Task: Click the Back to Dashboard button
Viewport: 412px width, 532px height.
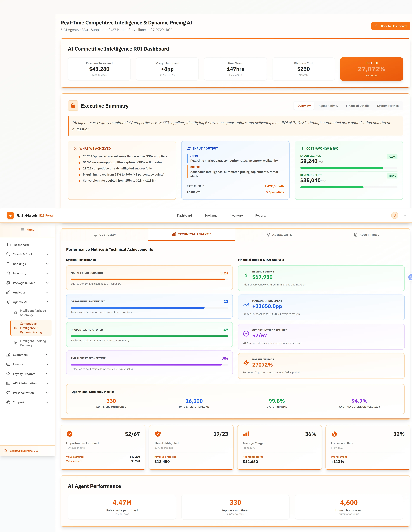Action: point(390,26)
